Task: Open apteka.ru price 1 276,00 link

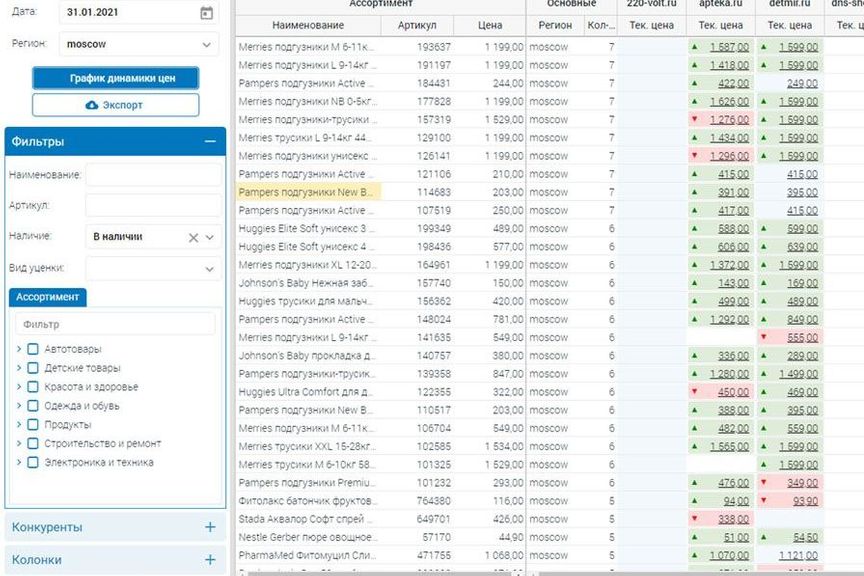Action: (730, 120)
